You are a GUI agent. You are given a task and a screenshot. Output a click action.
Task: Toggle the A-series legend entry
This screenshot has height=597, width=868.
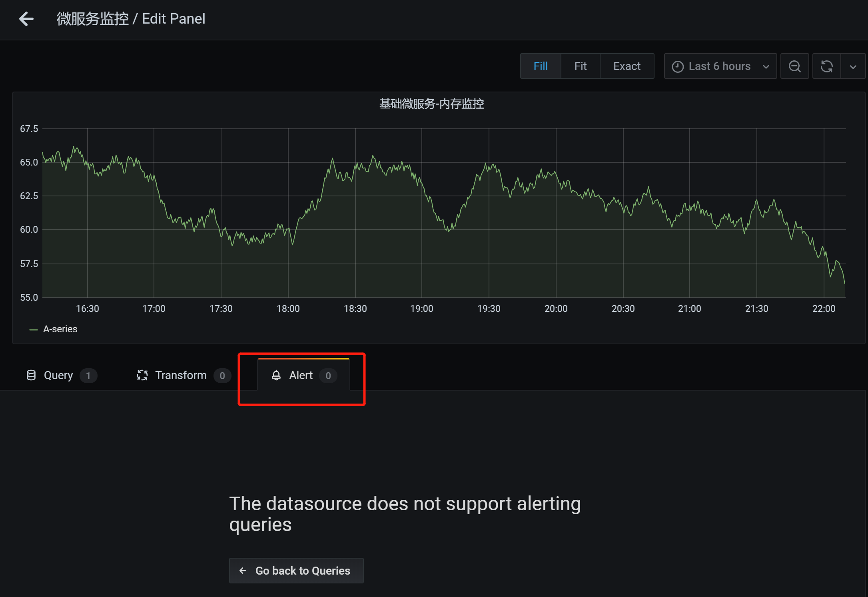(60, 329)
